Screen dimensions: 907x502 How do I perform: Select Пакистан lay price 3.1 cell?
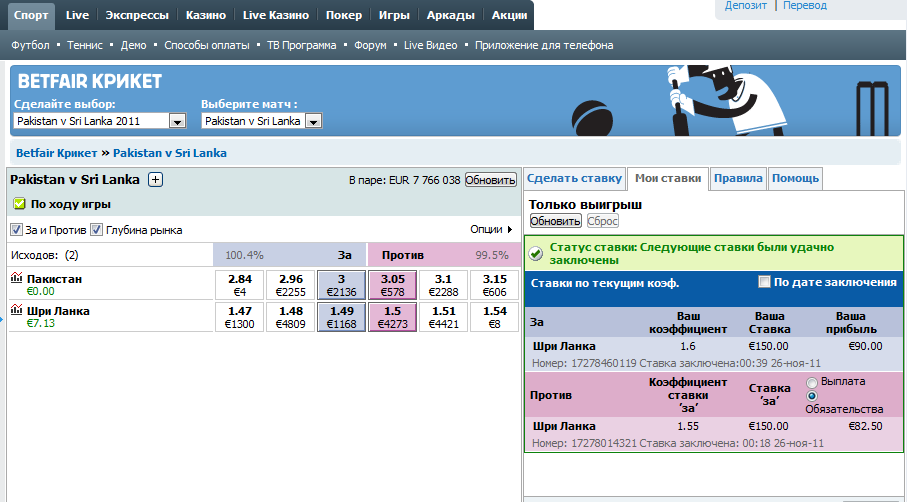click(x=443, y=285)
